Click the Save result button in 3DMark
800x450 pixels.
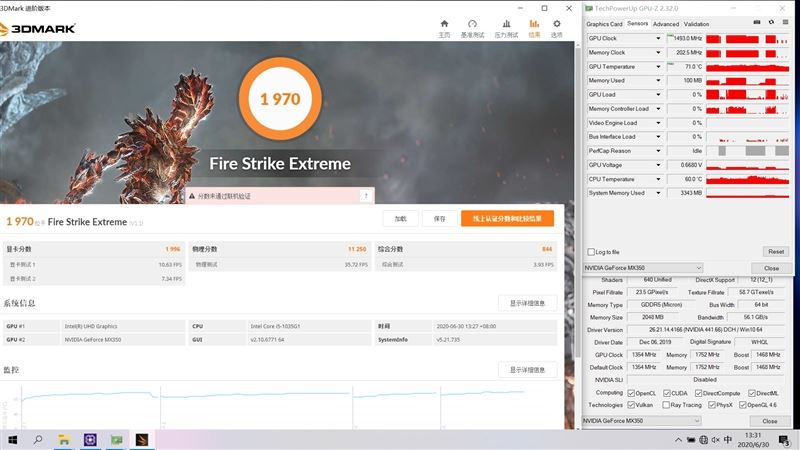tap(439, 218)
